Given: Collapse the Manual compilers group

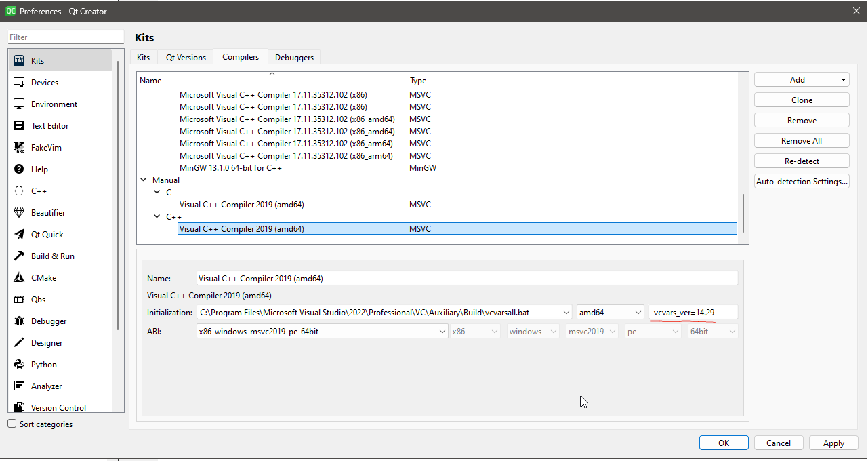Looking at the screenshot, I should pyautogui.click(x=143, y=180).
